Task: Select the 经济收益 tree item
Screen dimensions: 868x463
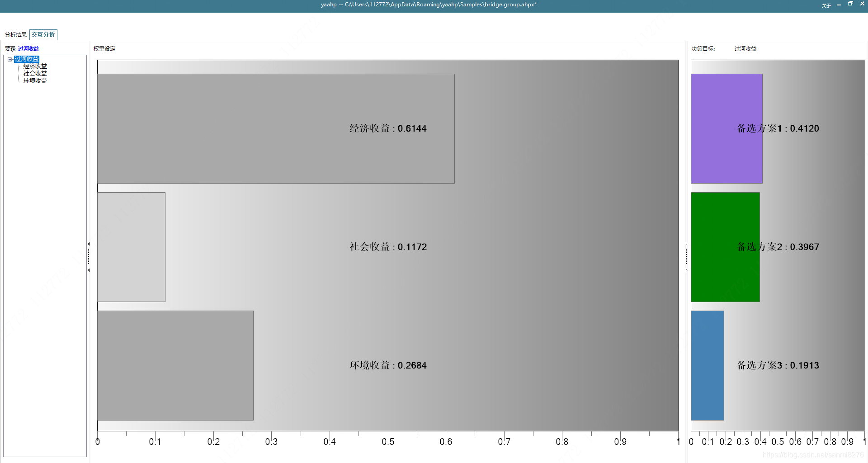Action: (36, 66)
